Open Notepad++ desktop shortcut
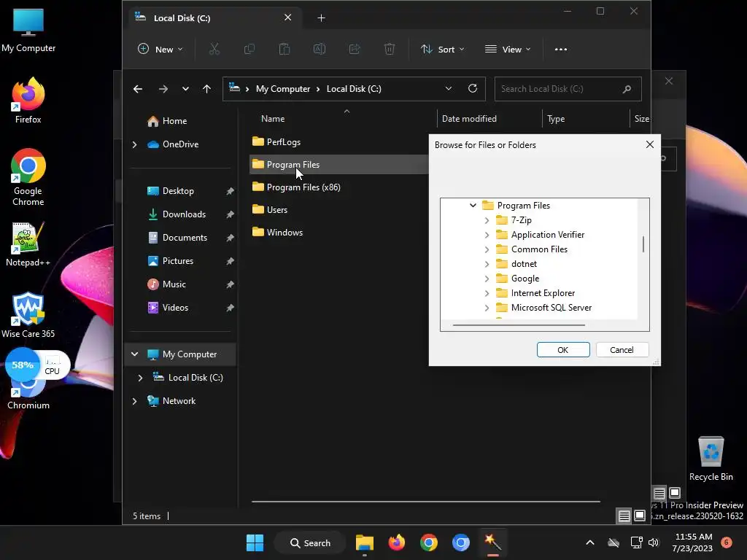 click(28, 245)
